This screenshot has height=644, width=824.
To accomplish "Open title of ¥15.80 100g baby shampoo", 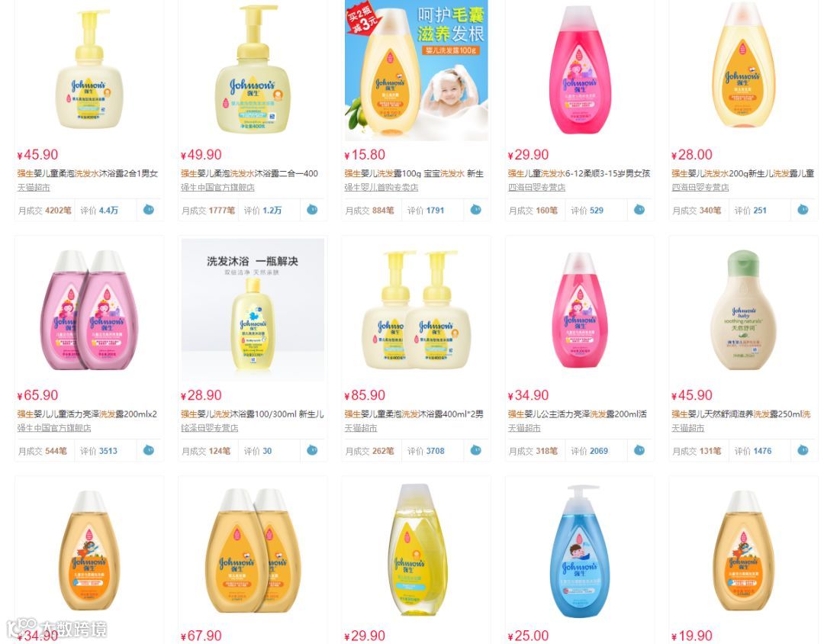I will point(414,173).
